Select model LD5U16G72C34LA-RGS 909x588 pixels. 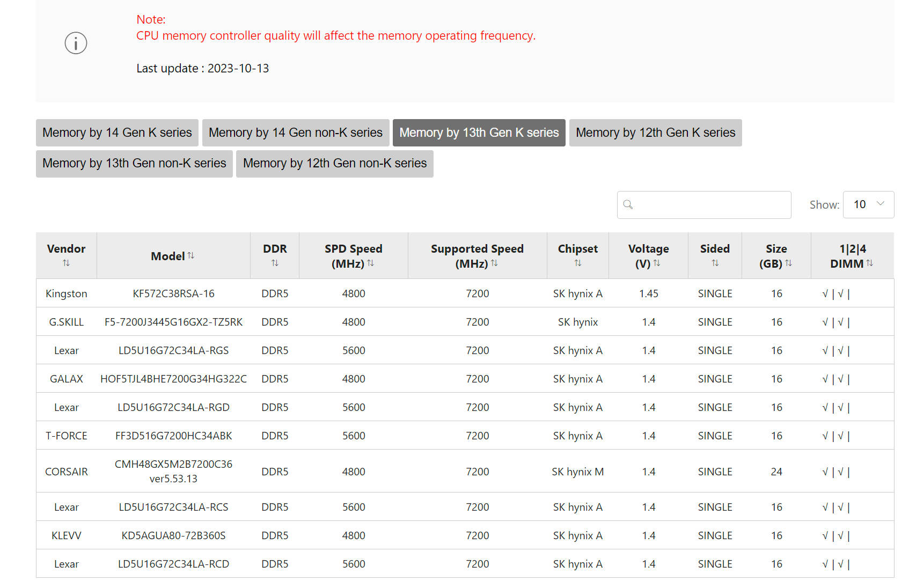[x=173, y=350]
